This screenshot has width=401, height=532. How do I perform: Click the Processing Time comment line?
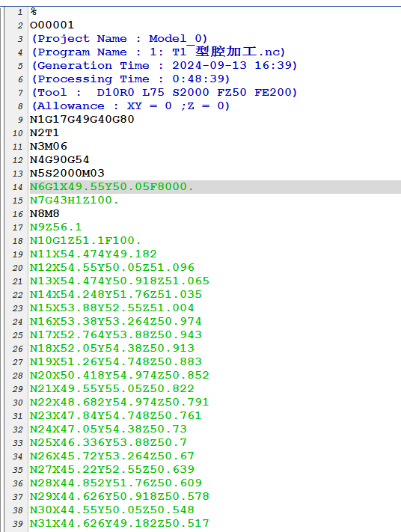tap(130, 79)
